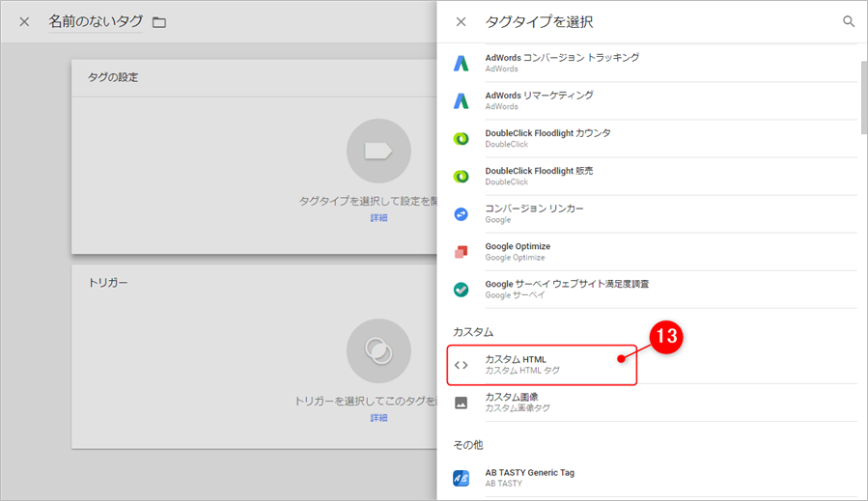
Task: Click the folder icon next to 名前のないタグ
Action: pyautogui.click(x=159, y=23)
